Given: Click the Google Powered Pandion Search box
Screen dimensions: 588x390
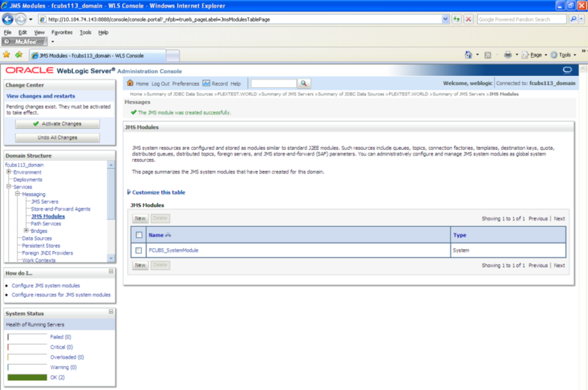Looking at the screenshot, I should pos(522,19).
